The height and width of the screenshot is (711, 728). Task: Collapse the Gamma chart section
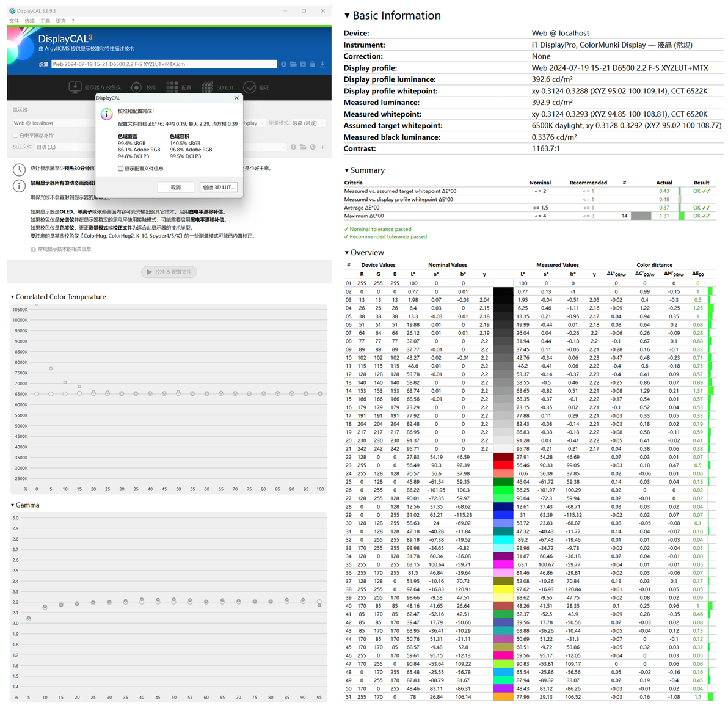tap(13, 505)
